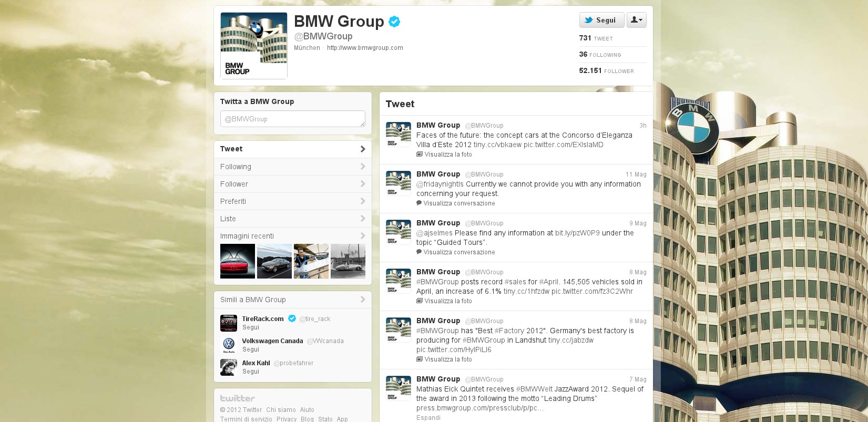Open #April hashtag
This screenshot has height=422, width=868.
pyautogui.click(x=549, y=282)
